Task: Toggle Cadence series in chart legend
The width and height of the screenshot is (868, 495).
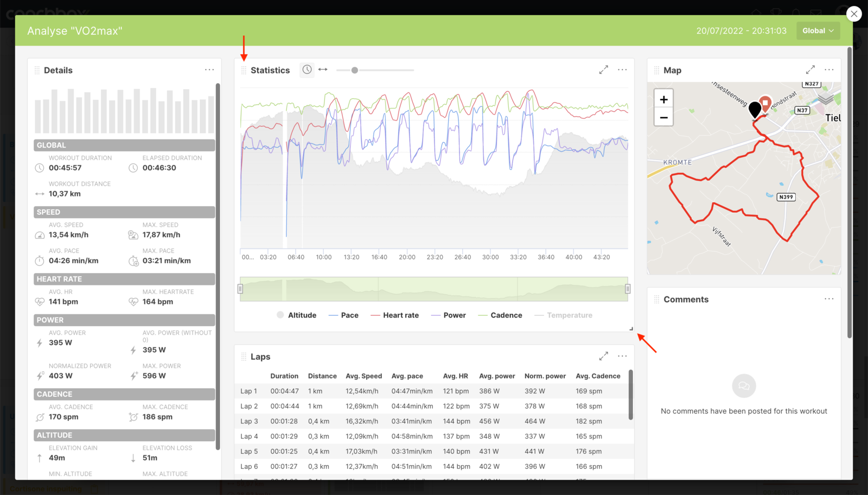Action: tap(500, 315)
